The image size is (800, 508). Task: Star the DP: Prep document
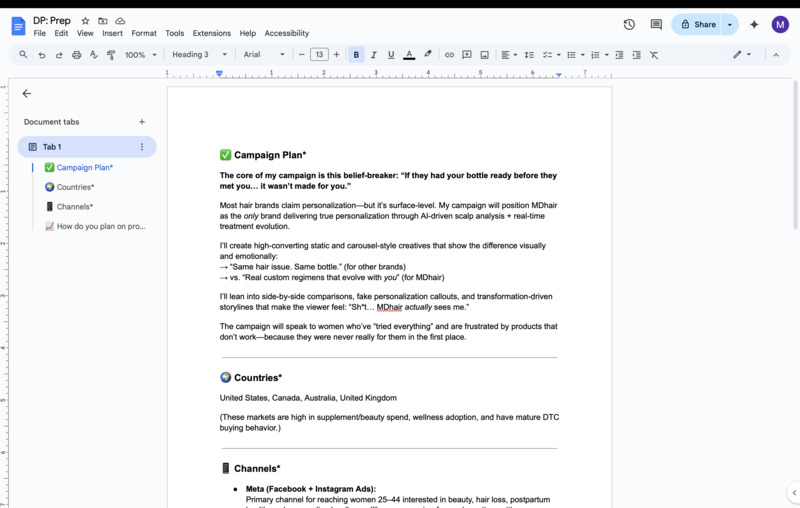(x=85, y=21)
